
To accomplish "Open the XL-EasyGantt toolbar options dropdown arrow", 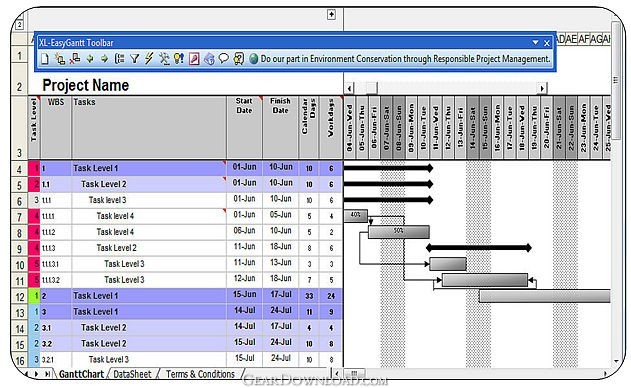I will (535, 42).
